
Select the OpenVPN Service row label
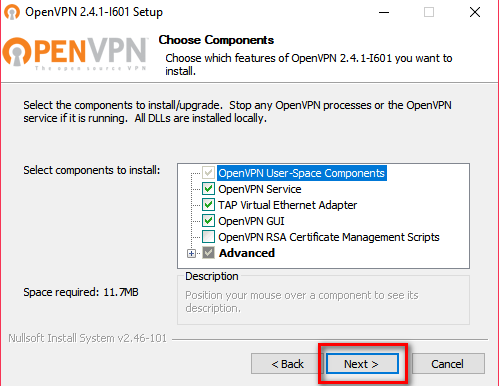(x=260, y=189)
